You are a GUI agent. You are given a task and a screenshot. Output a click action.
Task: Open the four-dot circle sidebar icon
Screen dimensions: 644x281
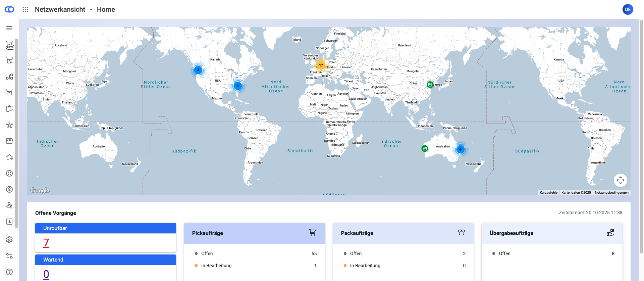(x=9, y=173)
